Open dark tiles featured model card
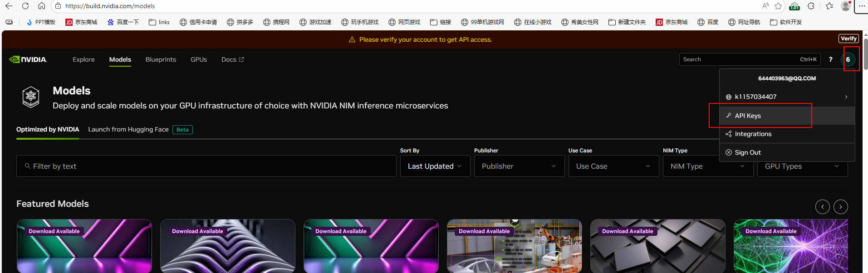Image resolution: width=868 pixels, height=273 pixels. tap(658, 246)
